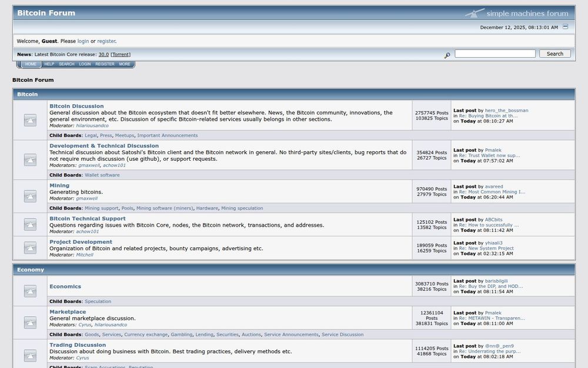This screenshot has height=368, width=588.
Task: Open the Torrent link in News
Action: click(121, 54)
